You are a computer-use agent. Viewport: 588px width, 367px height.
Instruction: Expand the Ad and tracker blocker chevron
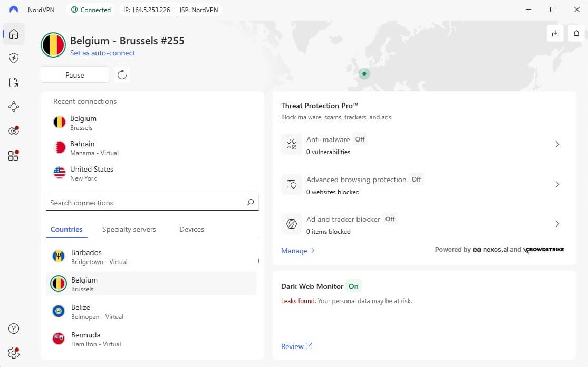pyautogui.click(x=557, y=224)
